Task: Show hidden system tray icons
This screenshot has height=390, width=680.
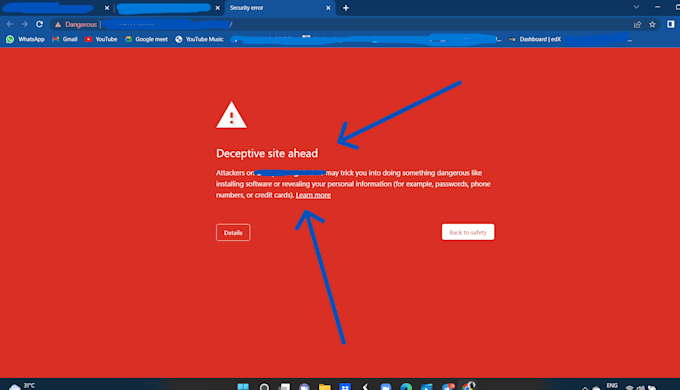Action: (x=585, y=387)
